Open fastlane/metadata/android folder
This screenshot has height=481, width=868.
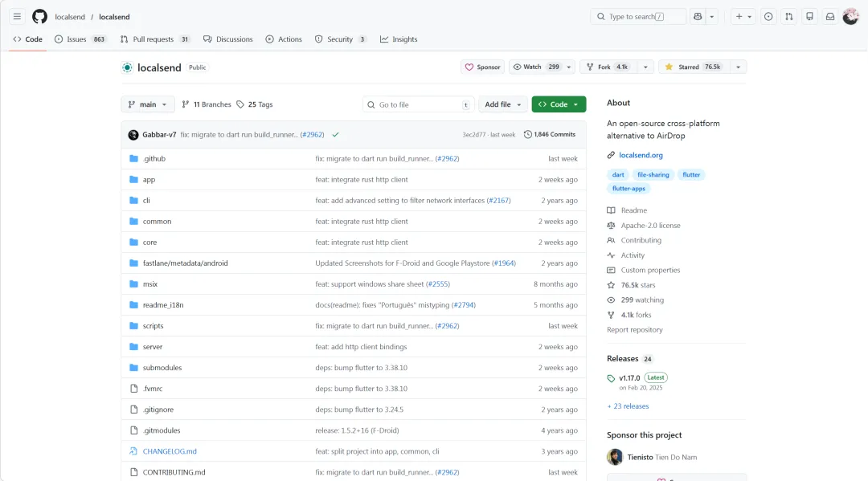[186, 263]
